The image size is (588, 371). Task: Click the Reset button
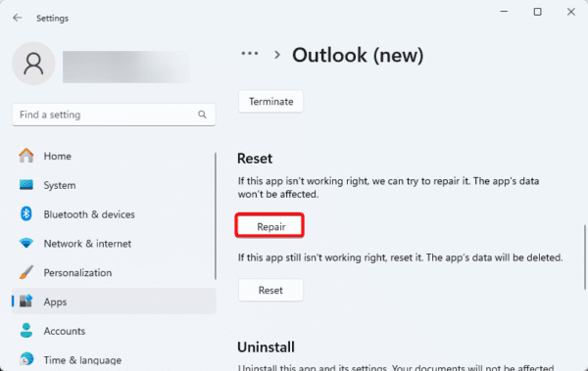270,290
